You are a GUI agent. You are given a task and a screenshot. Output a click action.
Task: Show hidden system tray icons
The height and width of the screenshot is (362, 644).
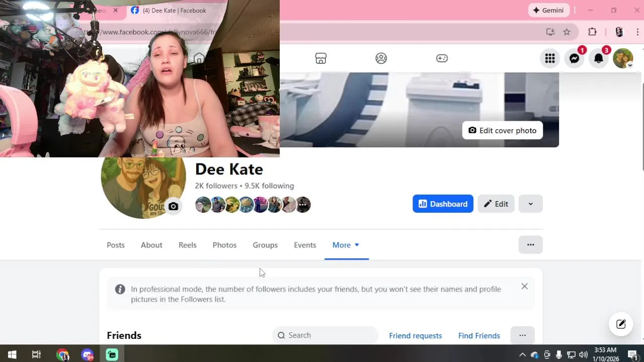(522, 355)
